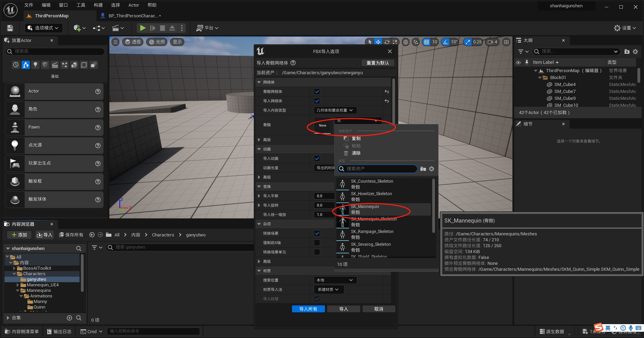Toggle grid snapping icon in viewport
Viewport: 644px width, 338px height.
pyautogui.click(x=426, y=42)
